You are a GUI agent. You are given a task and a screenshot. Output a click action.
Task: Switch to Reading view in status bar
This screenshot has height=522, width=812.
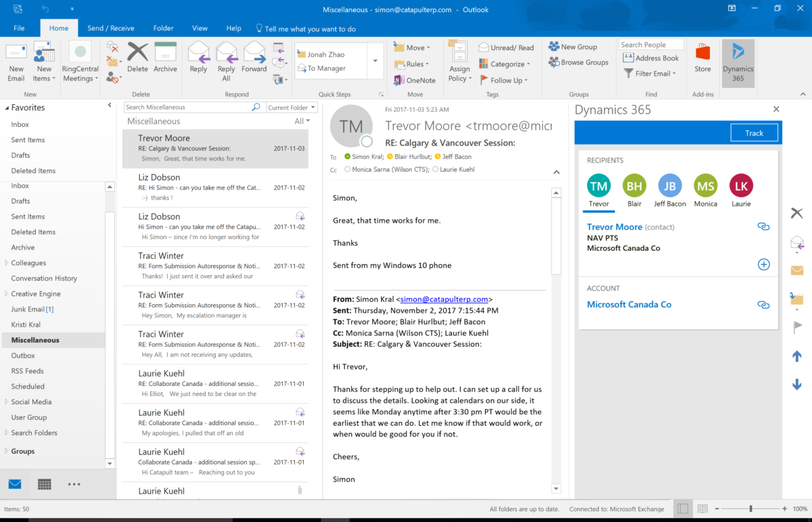702,508
